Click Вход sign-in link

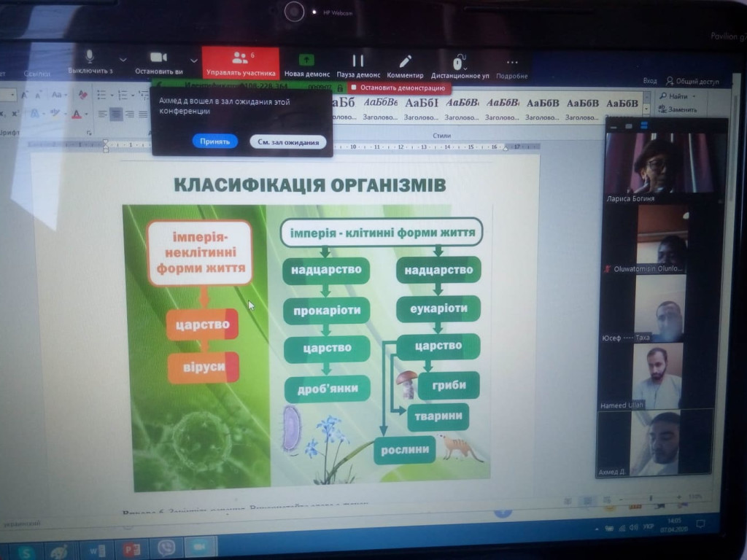click(x=649, y=81)
